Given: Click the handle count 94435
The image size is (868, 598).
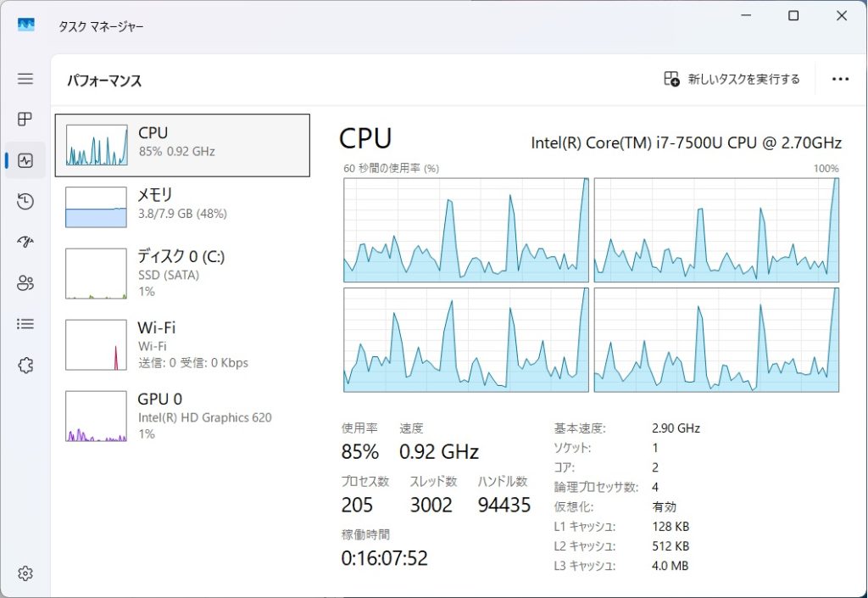Looking at the screenshot, I should [x=504, y=505].
